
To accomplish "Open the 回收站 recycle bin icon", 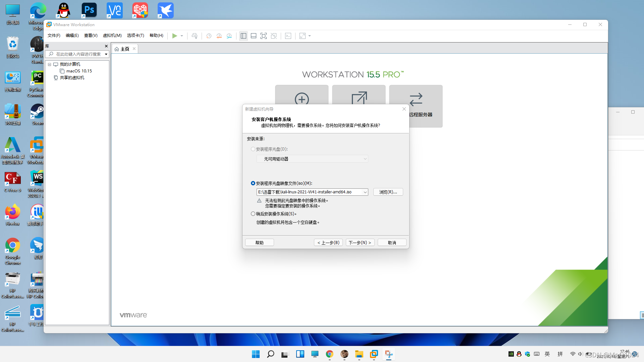I will pos(12,47).
